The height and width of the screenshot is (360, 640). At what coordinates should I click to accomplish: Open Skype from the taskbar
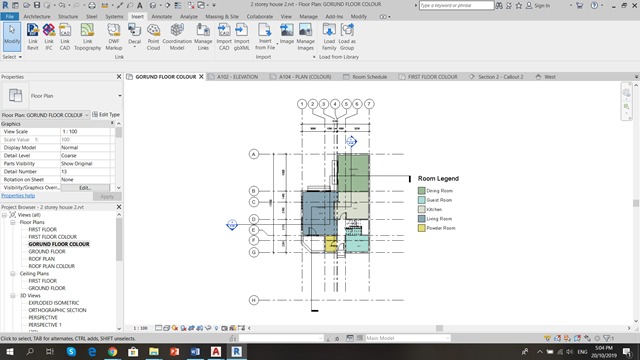71,351
